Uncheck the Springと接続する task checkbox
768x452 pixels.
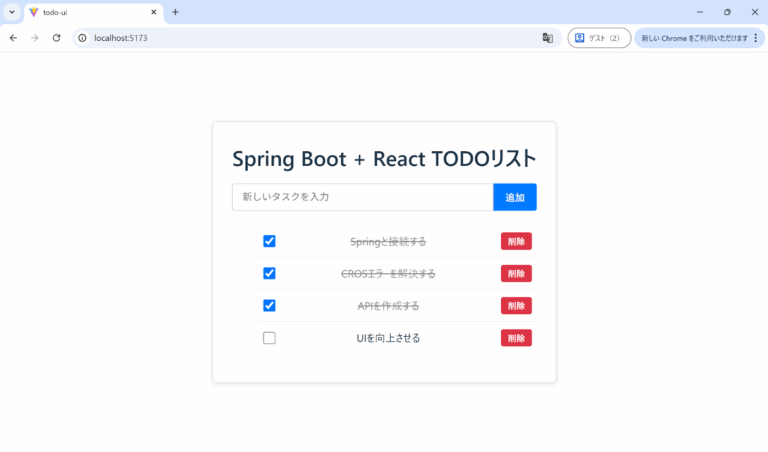point(269,241)
